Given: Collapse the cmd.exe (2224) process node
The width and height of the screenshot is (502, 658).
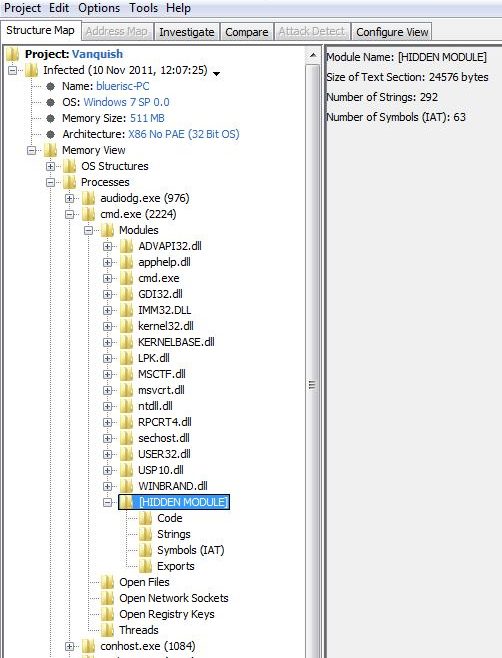Looking at the screenshot, I should 69,214.
